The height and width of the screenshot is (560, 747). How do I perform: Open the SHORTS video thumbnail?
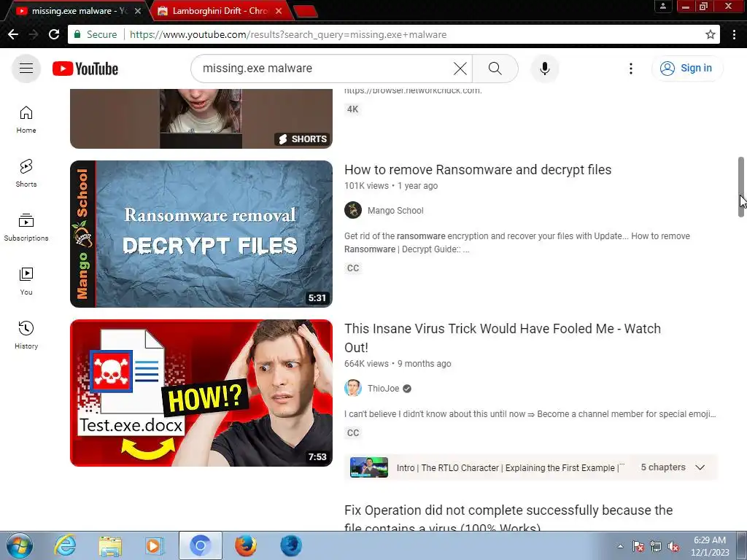pyautogui.click(x=201, y=119)
